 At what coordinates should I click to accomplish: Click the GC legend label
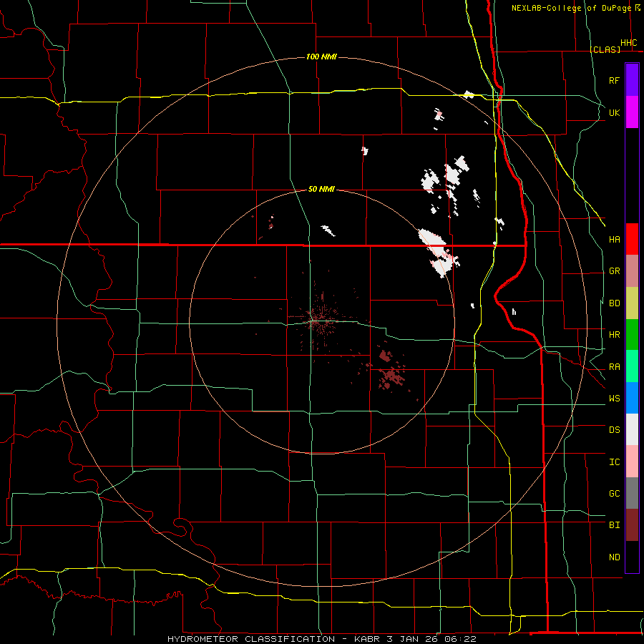pos(614,494)
